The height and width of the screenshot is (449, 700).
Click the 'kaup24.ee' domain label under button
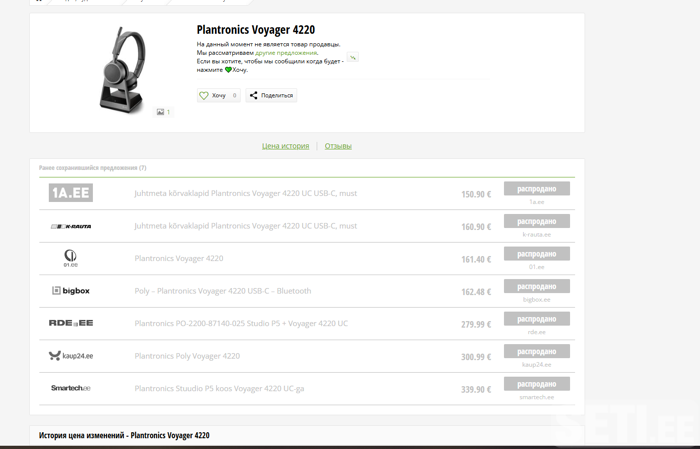[x=537, y=365]
